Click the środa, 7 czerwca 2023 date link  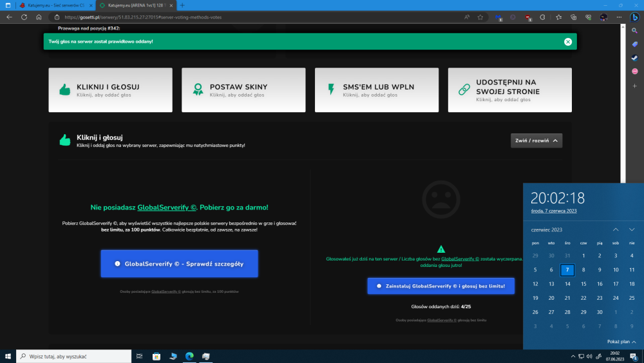point(554,211)
